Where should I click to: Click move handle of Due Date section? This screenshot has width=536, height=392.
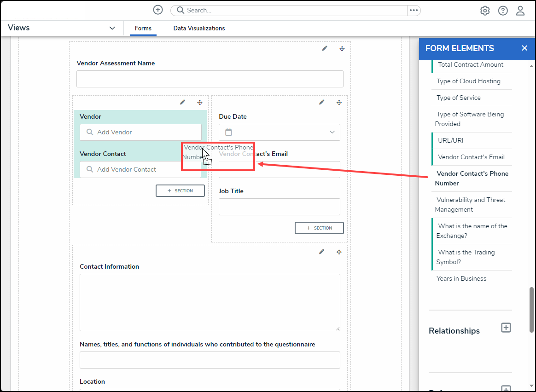point(339,102)
